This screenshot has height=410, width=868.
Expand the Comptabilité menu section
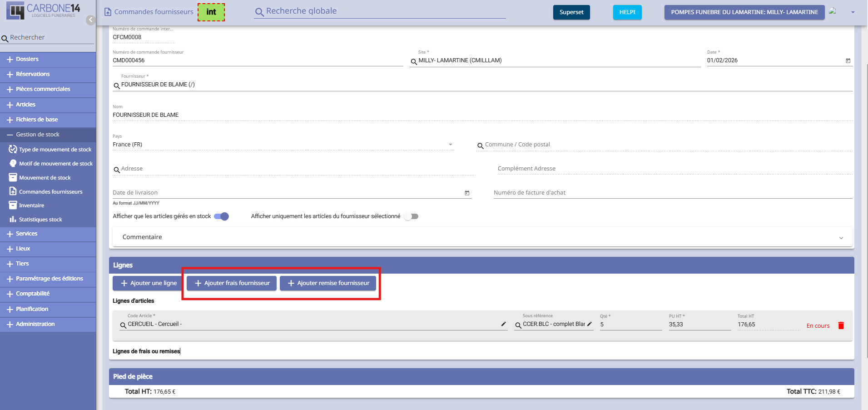(33, 294)
